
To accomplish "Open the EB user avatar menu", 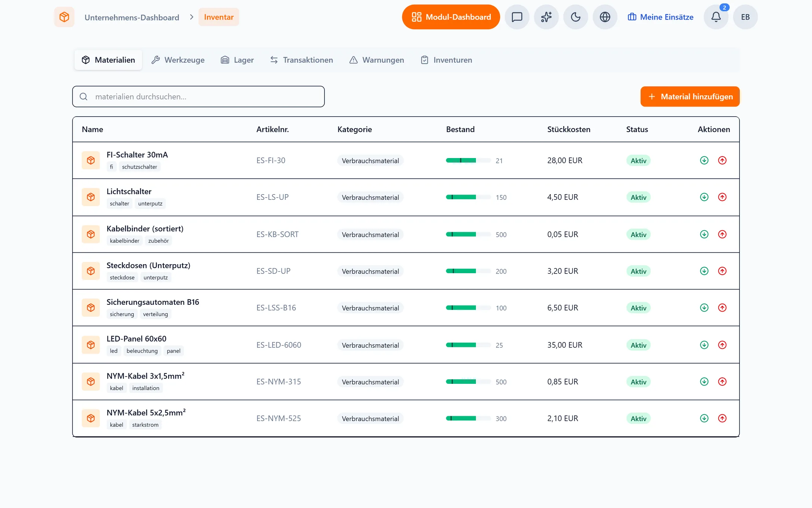I will [745, 17].
